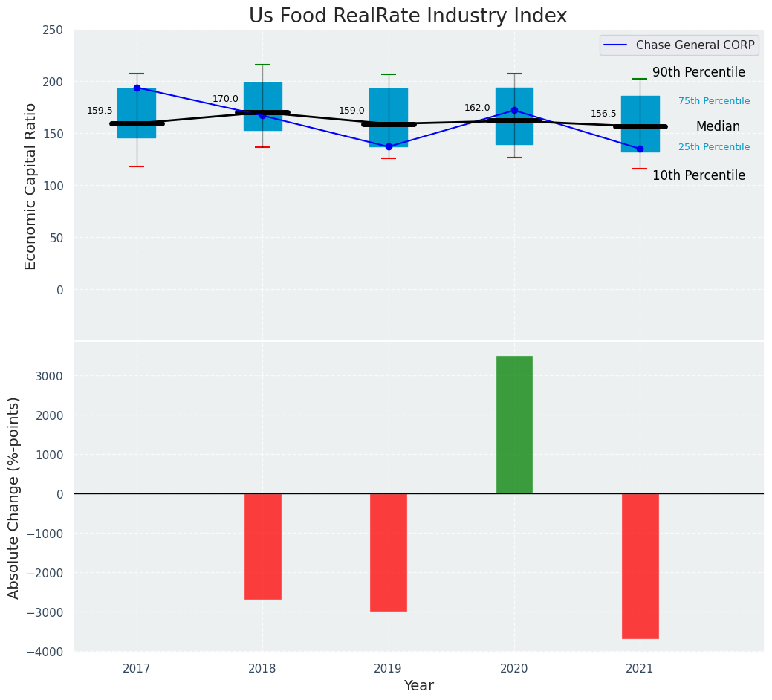Select the 75th Percentile annotation text

[x=713, y=101]
